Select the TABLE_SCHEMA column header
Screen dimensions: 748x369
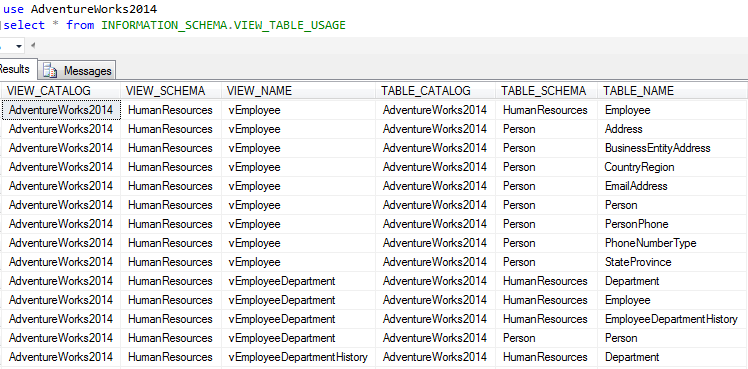click(x=546, y=91)
